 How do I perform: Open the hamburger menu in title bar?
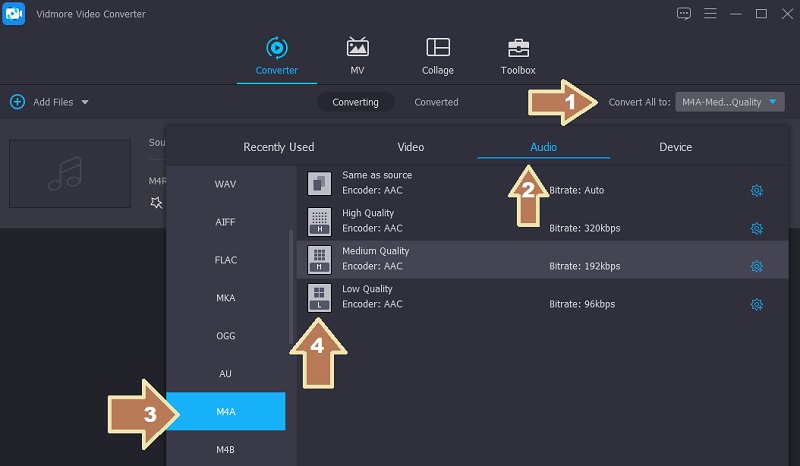click(711, 14)
